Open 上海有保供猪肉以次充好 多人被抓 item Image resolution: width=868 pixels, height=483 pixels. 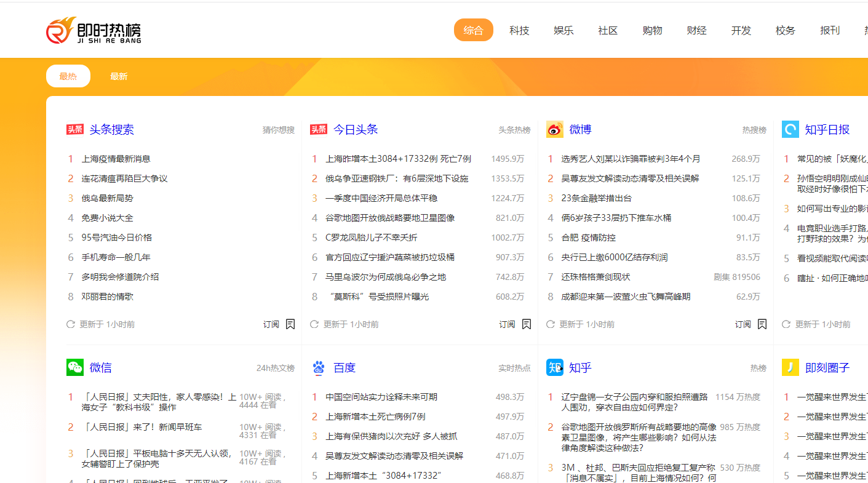[391, 436]
